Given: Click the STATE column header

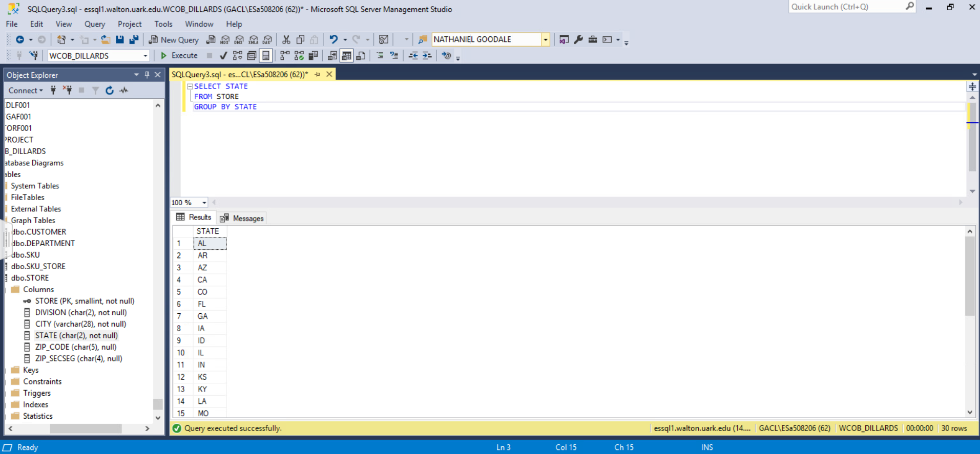Looking at the screenshot, I should [210, 231].
